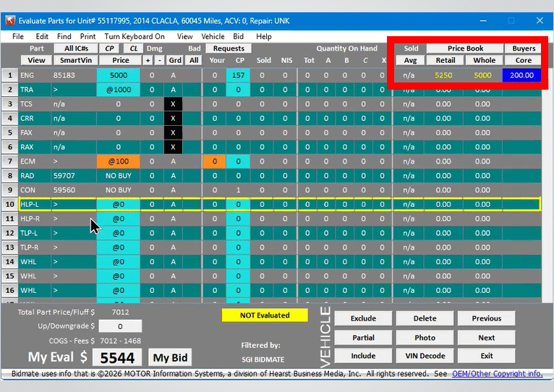The height and width of the screenshot is (392, 554).
Task: Click the RAD NO BUY price cell
Action: (x=119, y=176)
